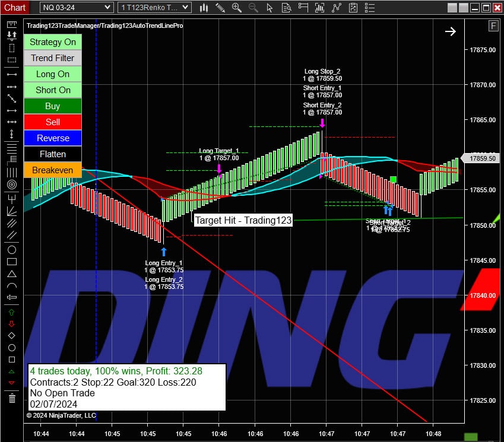The width and height of the screenshot is (504, 442).
Task: Toggle the Trend Filter button
Action: pos(53,58)
